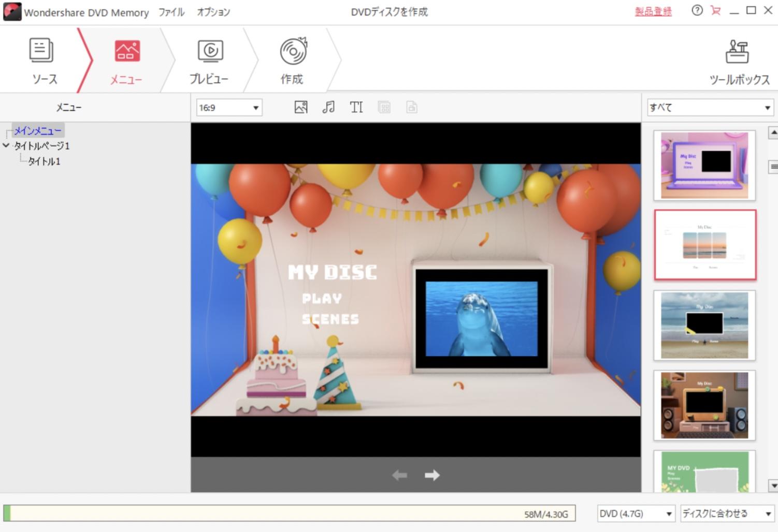This screenshot has height=532, width=778.
Task: Click the 58M/4.30G disc capacity bar
Action: [289, 513]
